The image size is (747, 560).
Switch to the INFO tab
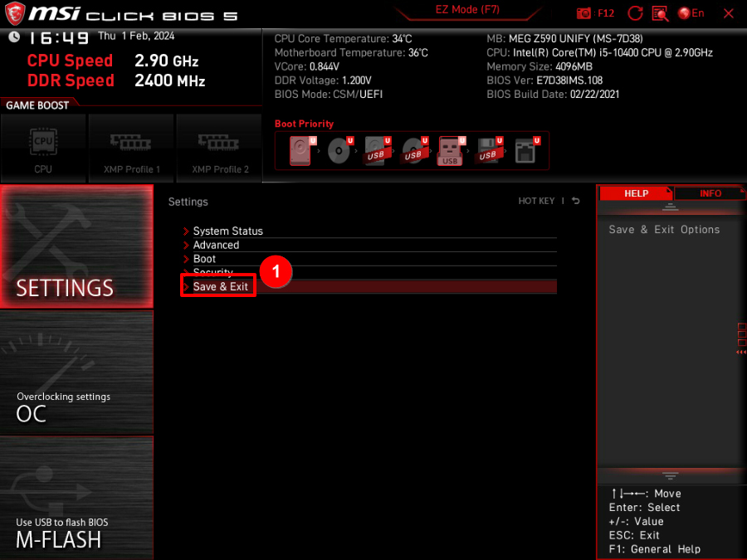710,193
